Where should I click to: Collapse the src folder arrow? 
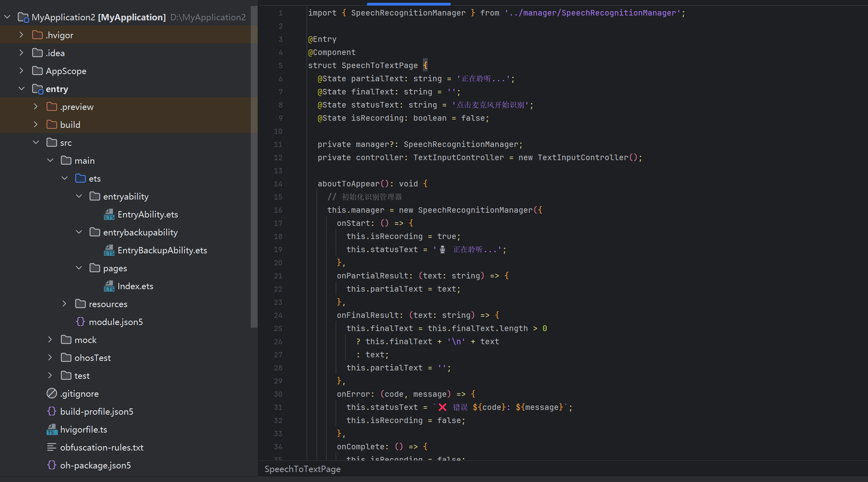(x=36, y=143)
